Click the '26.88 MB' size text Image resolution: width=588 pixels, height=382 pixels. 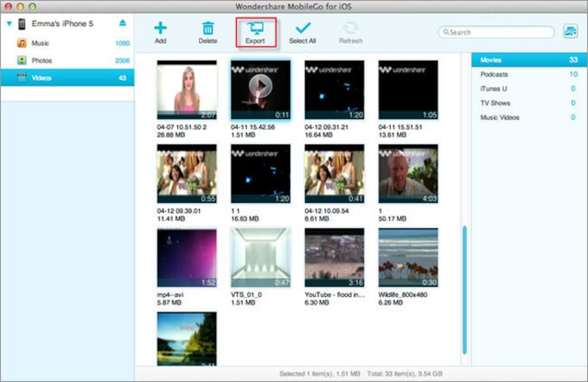pyautogui.click(x=171, y=135)
